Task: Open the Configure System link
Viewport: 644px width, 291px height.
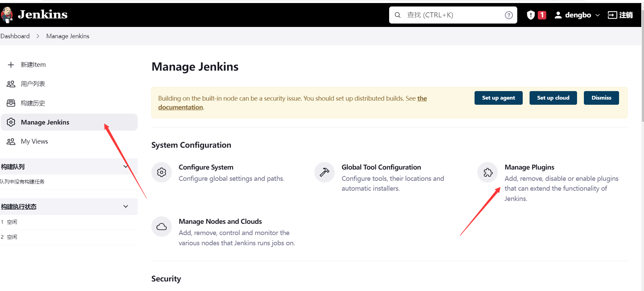Action: [206, 167]
